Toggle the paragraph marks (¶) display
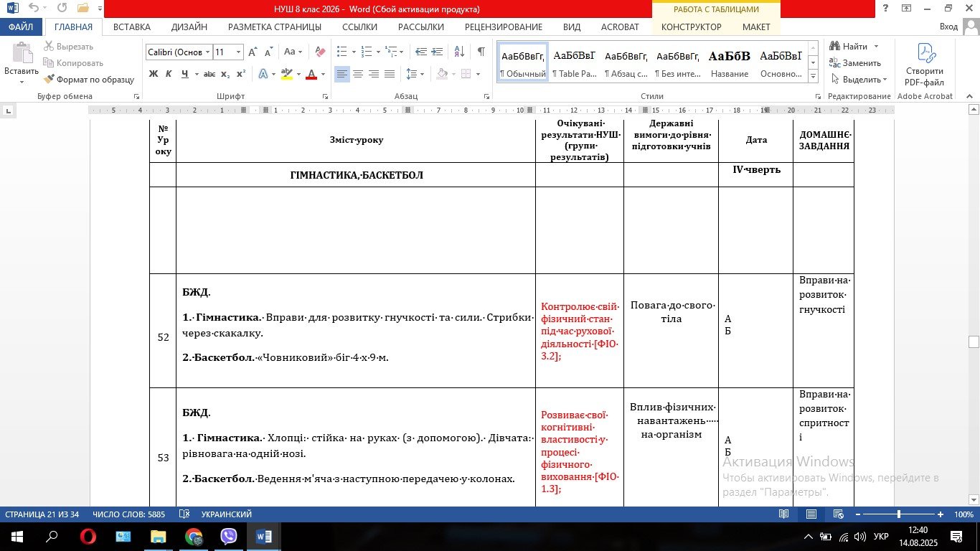 point(481,52)
